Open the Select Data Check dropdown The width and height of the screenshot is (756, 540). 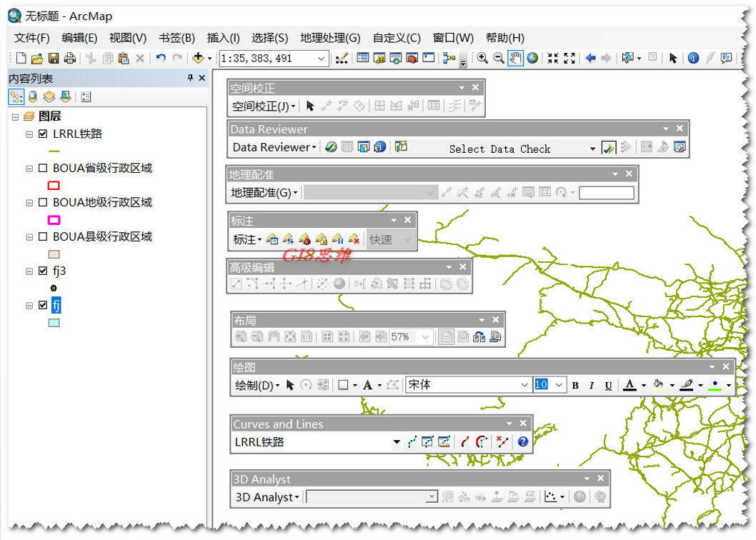[592, 149]
